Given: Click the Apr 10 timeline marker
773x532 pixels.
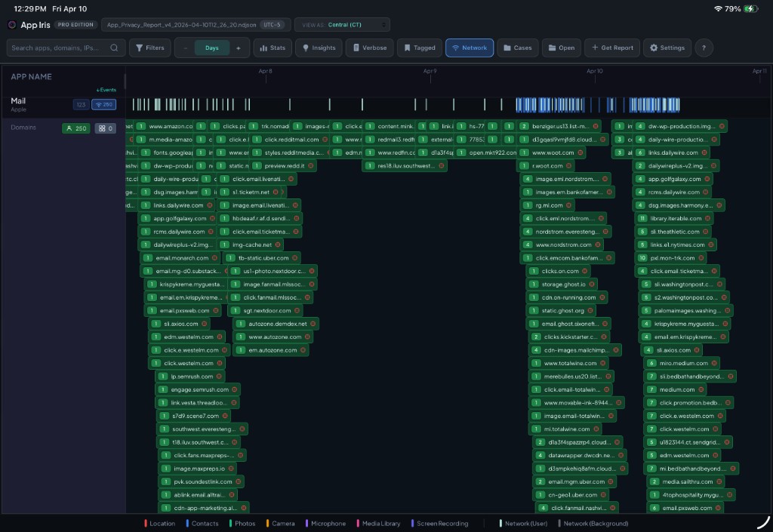Looking at the screenshot, I should (x=595, y=72).
